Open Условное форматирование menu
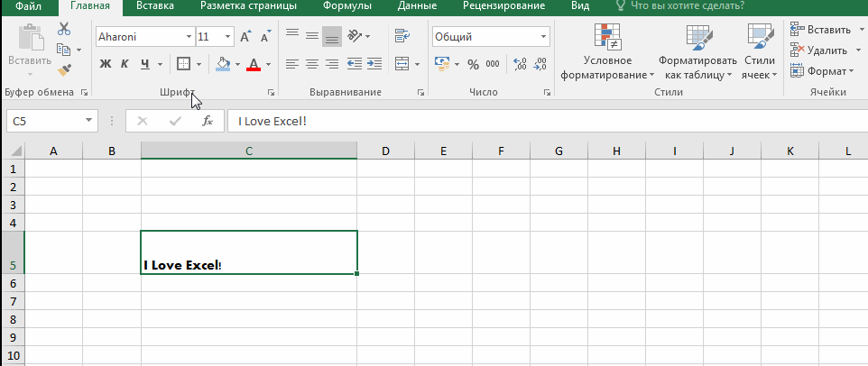Screen dimensions: 868x366 [607, 51]
